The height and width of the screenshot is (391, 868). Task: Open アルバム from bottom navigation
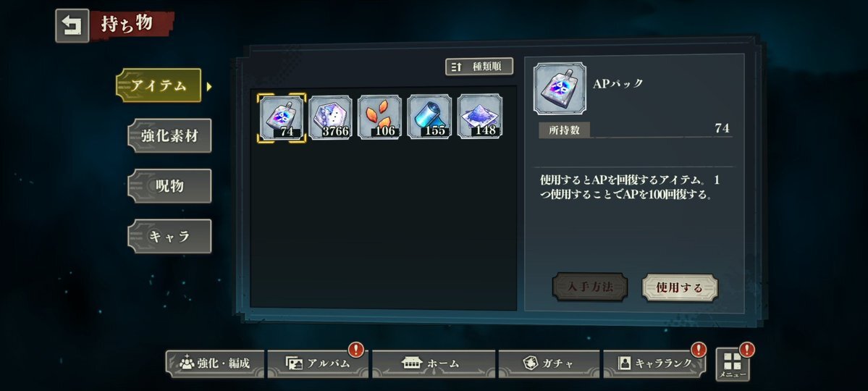(318, 364)
